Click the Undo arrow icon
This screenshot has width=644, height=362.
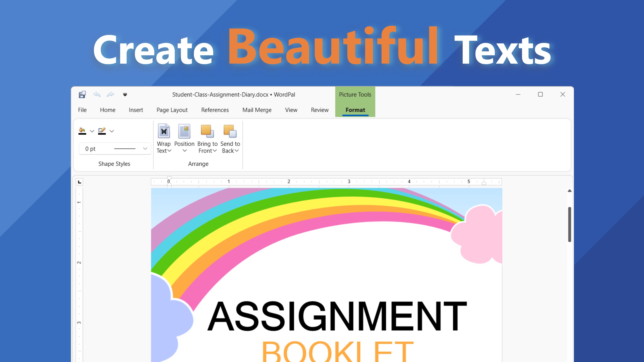[97, 95]
